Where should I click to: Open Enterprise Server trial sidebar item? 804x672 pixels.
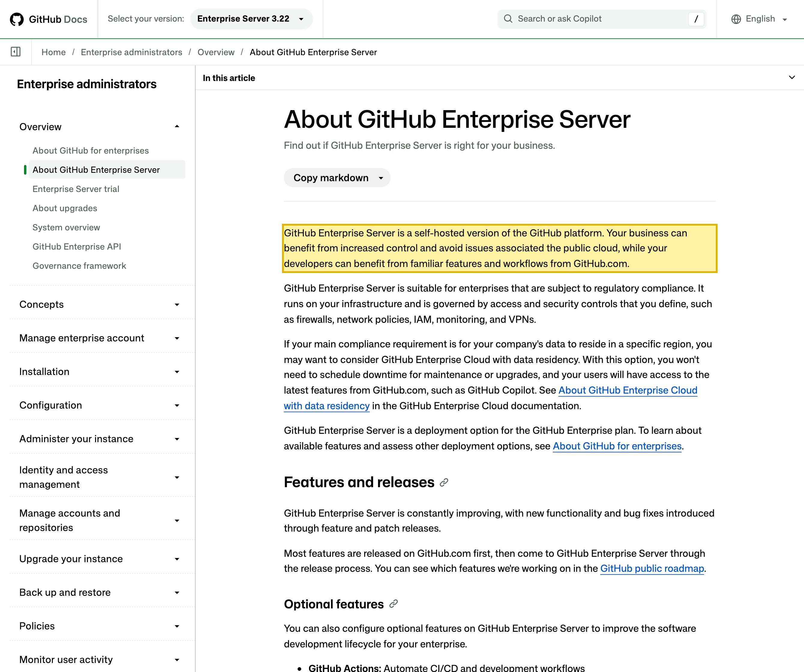coord(76,189)
